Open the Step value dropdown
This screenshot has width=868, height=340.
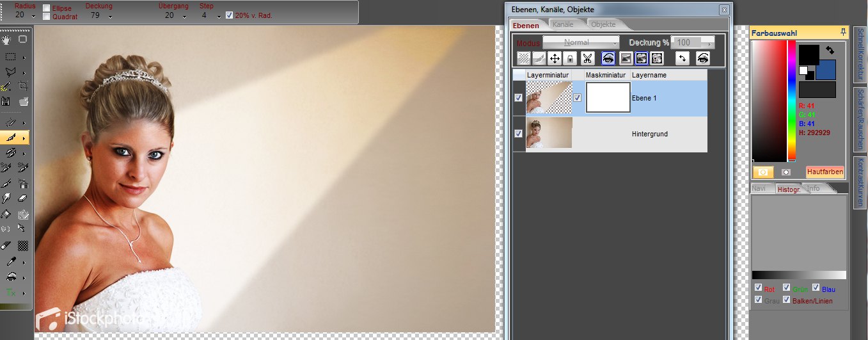tap(219, 17)
